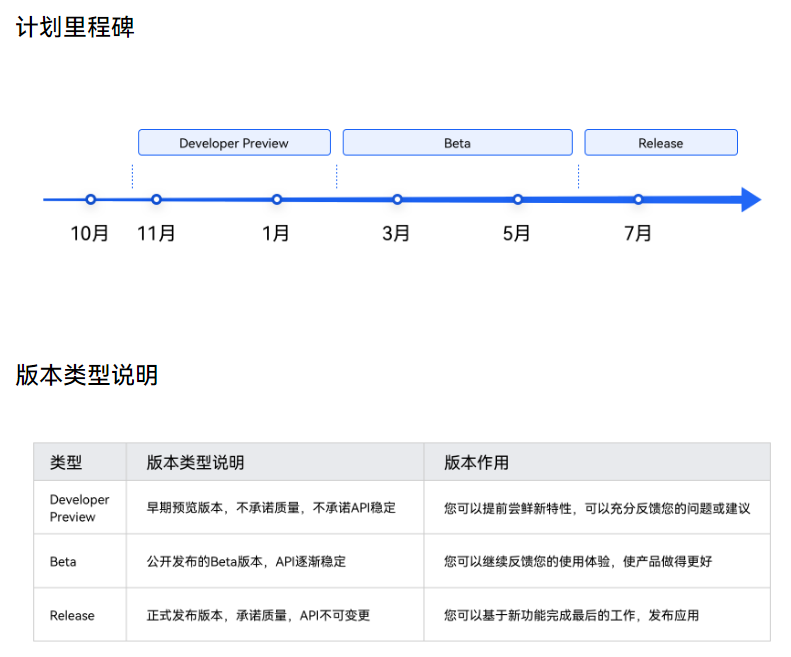The height and width of the screenshot is (657, 791).
Task: Click the Beta phase box
Action: coord(457,143)
